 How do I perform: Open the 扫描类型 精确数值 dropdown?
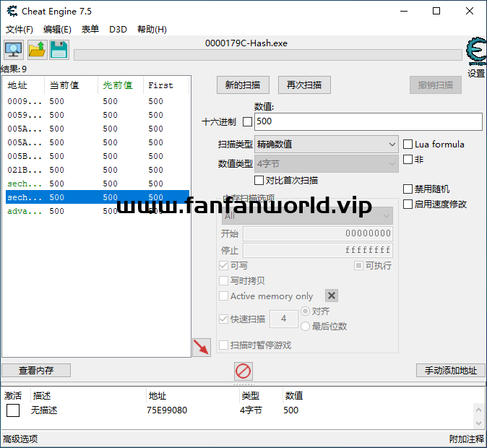[327, 145]
